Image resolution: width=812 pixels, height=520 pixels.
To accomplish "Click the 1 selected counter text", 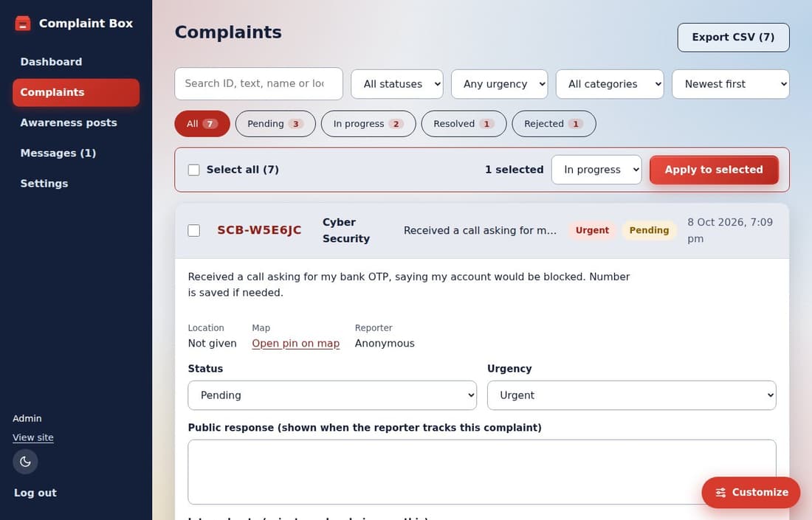I will click(515, 170).
